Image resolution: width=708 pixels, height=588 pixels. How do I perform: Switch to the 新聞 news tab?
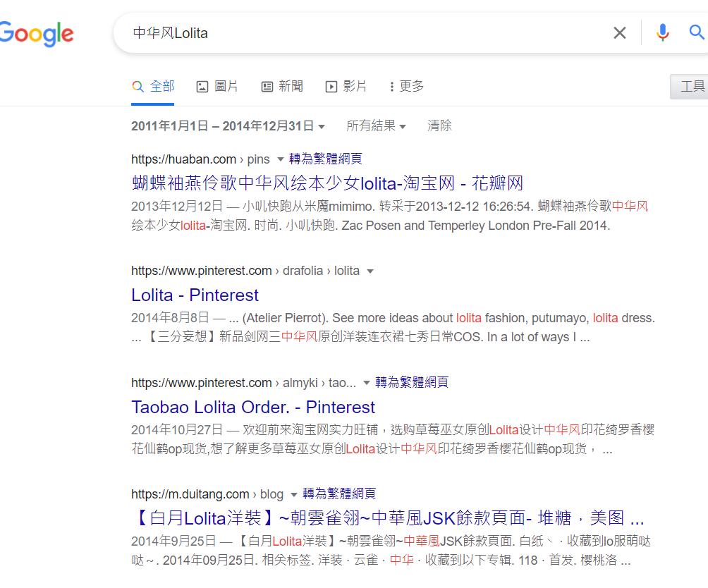(x=282, y=86)
